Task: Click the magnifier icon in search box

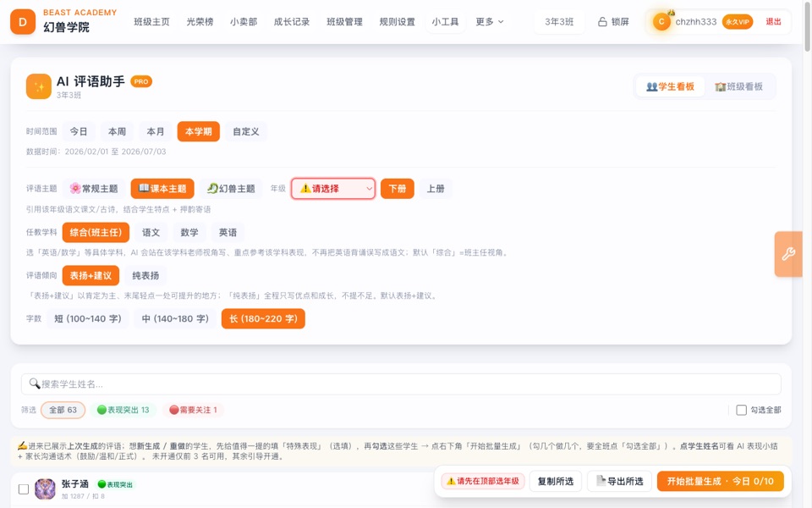Action: point(34,384)
